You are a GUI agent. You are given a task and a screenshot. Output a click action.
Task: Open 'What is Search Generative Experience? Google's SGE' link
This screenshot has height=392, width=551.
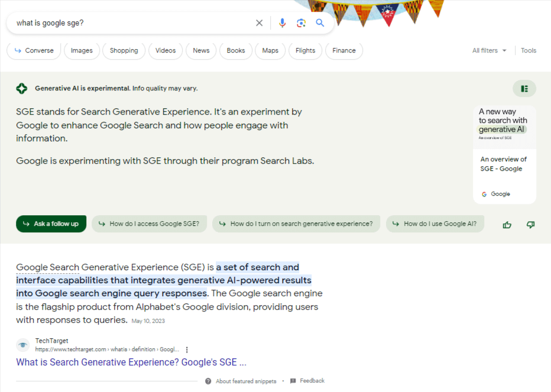point(131,362)
